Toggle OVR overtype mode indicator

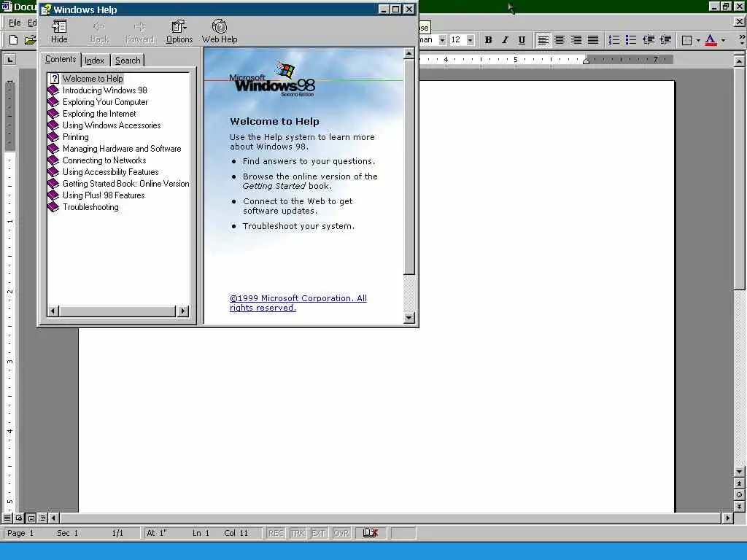pyautogui.click(x=341, y=533)
